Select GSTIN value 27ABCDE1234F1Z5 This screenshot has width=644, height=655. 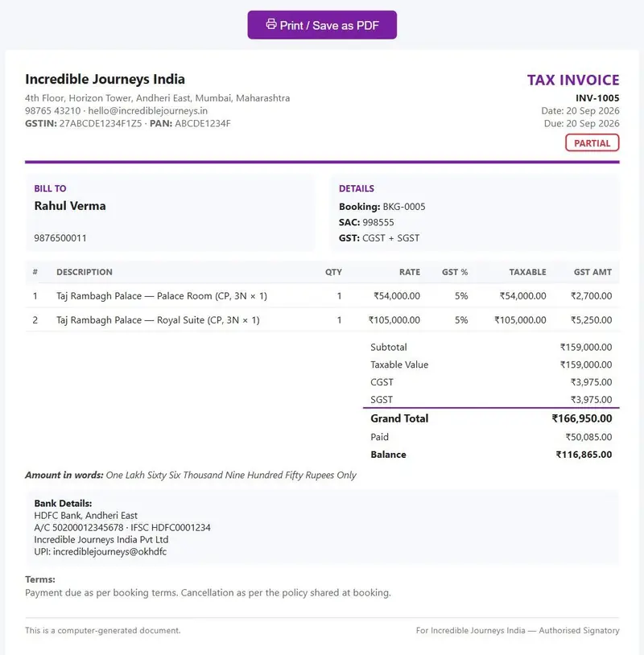coord(101,124)
